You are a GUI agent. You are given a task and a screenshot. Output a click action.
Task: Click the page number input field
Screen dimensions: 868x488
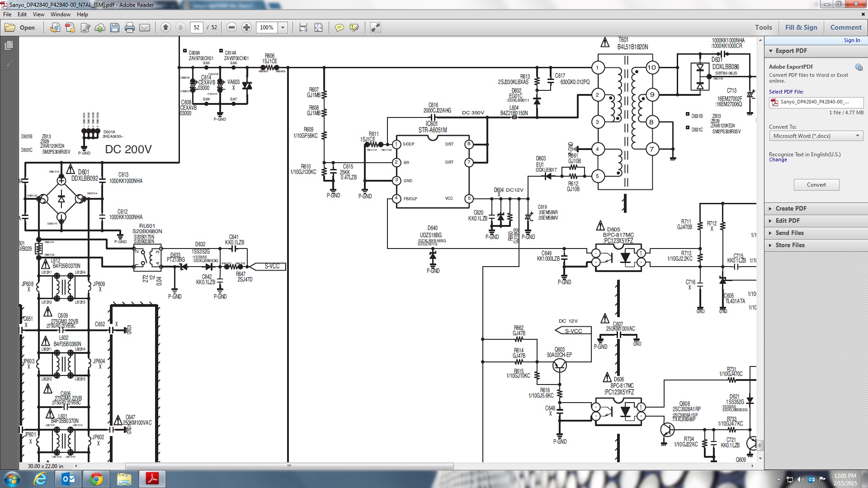click(197, 28)
